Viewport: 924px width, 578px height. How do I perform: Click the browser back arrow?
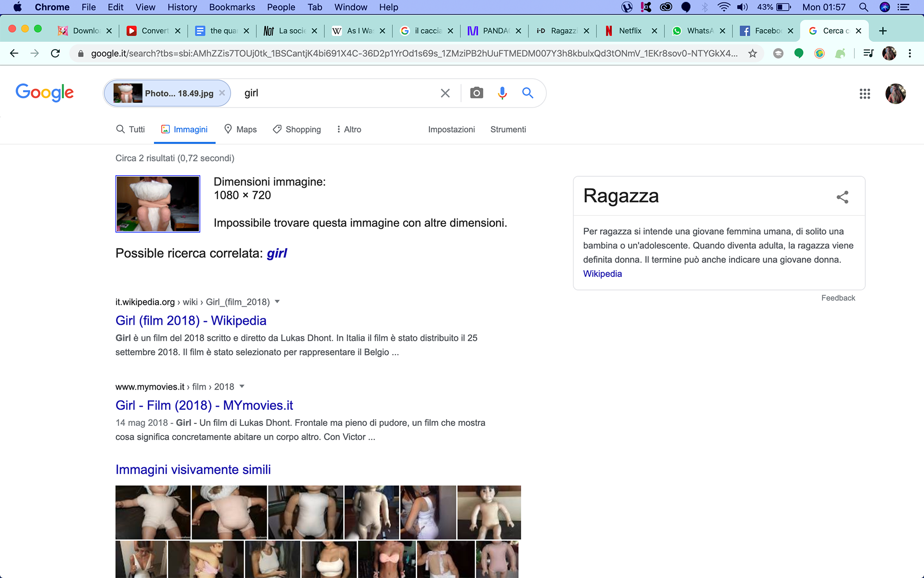pyautogui.click(x=14, y=53)
